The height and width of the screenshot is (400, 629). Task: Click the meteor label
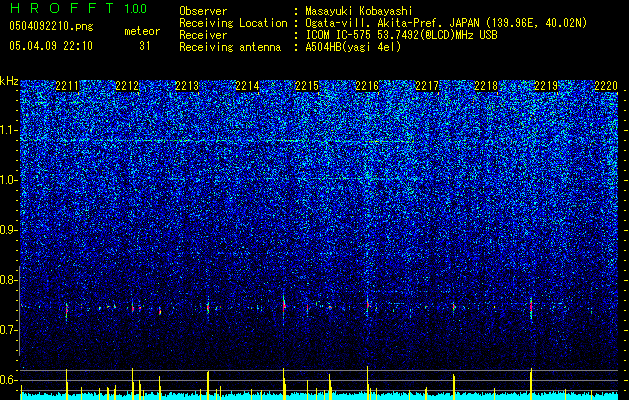[x=142, y=31]
